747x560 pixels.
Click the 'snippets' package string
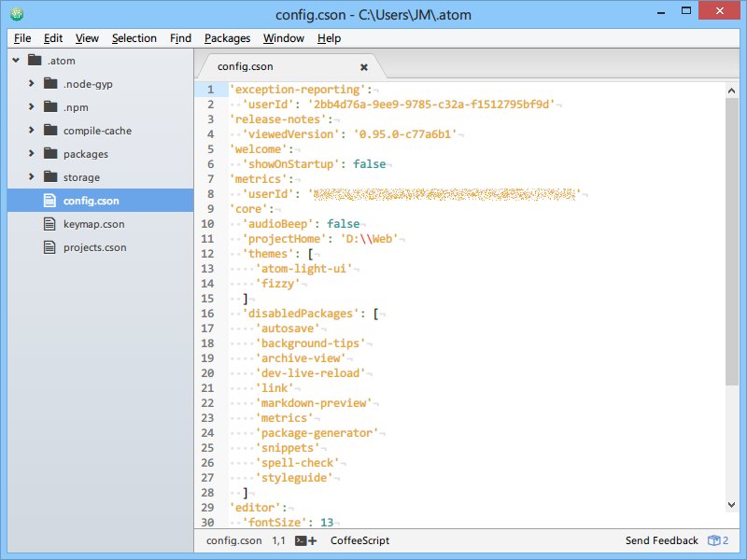[x=288, y=448]
